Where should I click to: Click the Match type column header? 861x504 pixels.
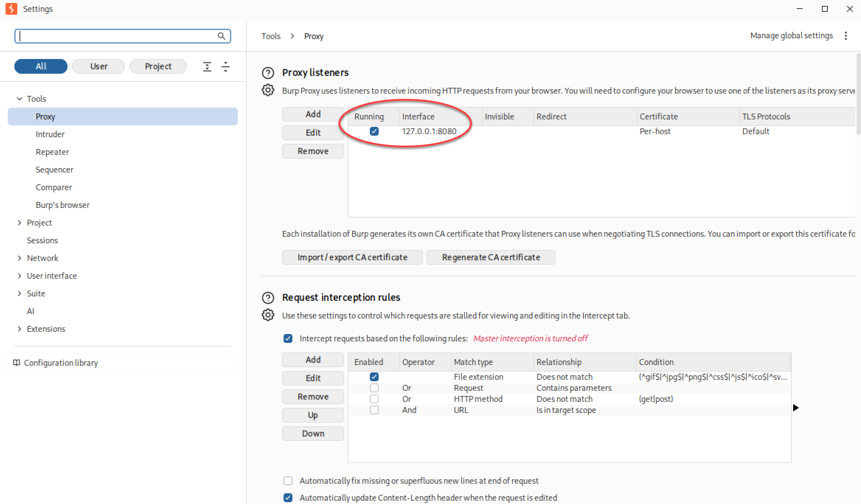[x=493, y=362]
